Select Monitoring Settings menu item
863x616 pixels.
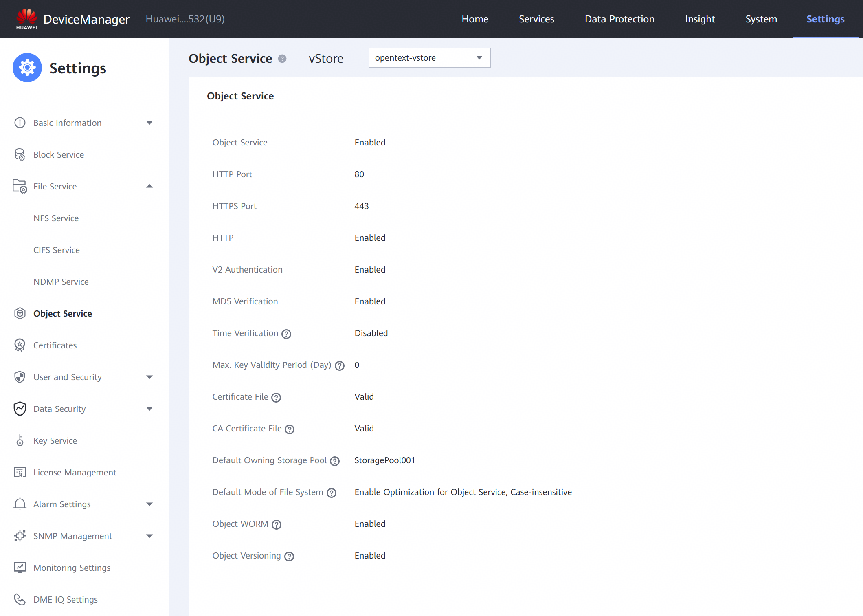point(72,568)
